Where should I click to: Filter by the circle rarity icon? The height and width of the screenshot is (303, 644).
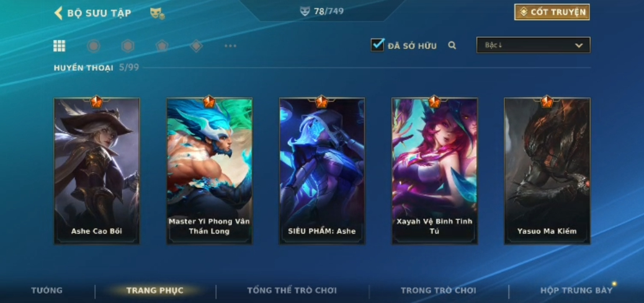point(94,46)
